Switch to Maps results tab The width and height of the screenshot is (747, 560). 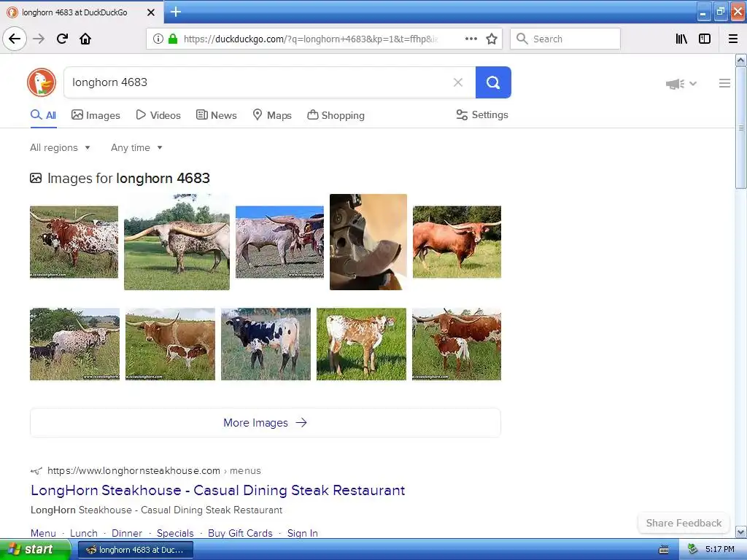point(272,115)
